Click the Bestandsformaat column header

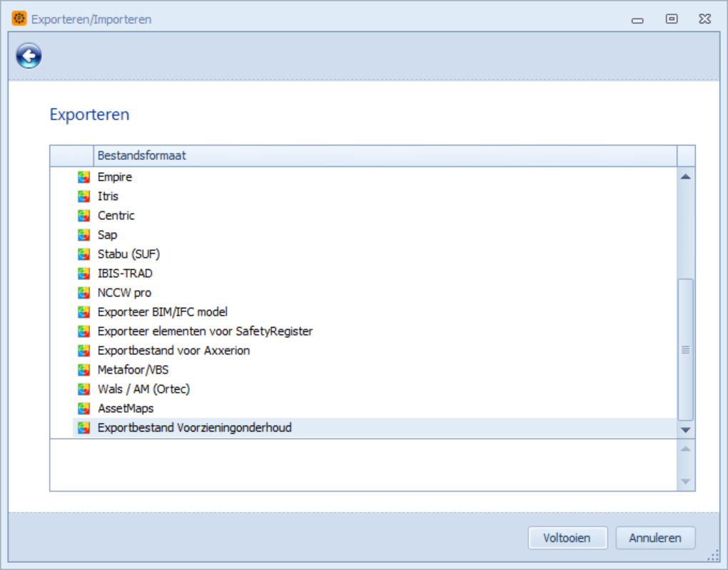click(385, 156)
